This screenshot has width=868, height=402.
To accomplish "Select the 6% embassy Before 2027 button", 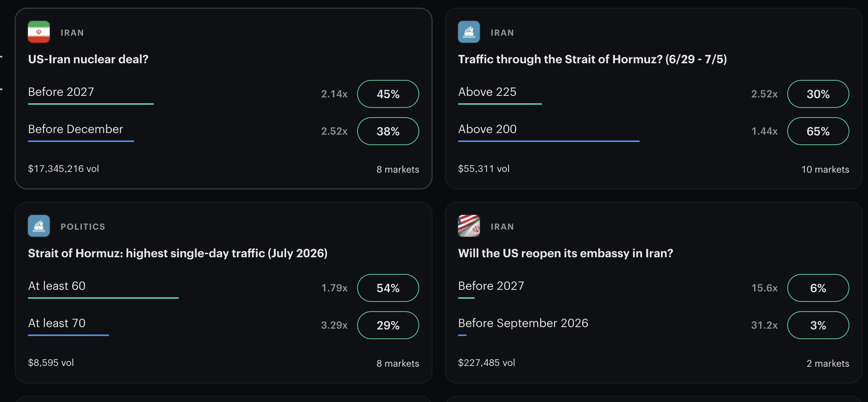I will (818, 288).
